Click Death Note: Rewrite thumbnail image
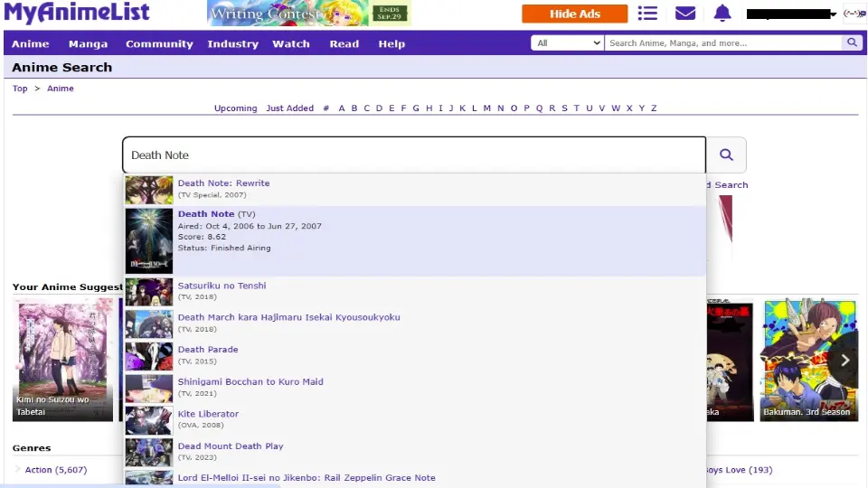 (149, 190)
